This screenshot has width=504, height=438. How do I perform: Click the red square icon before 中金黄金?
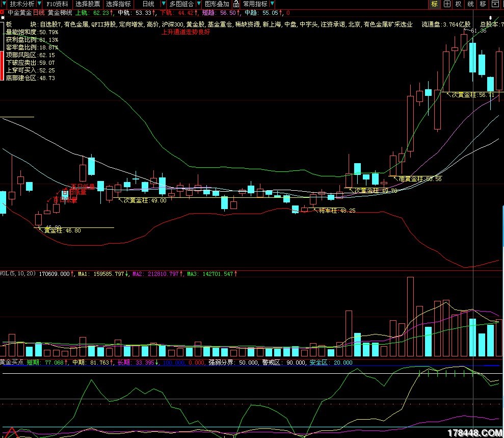click(3, 12)
